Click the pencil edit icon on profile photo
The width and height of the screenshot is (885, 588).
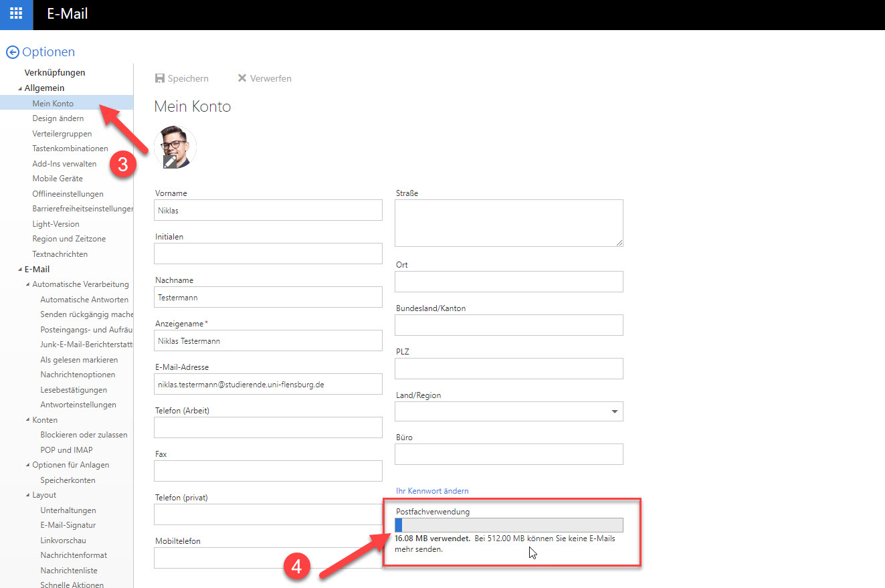[x=170, y=161]
